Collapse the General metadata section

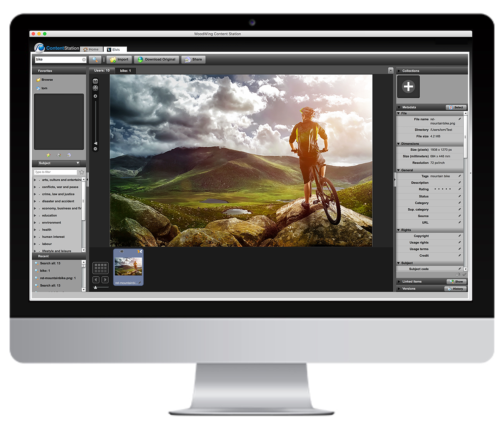click(398, 170)
